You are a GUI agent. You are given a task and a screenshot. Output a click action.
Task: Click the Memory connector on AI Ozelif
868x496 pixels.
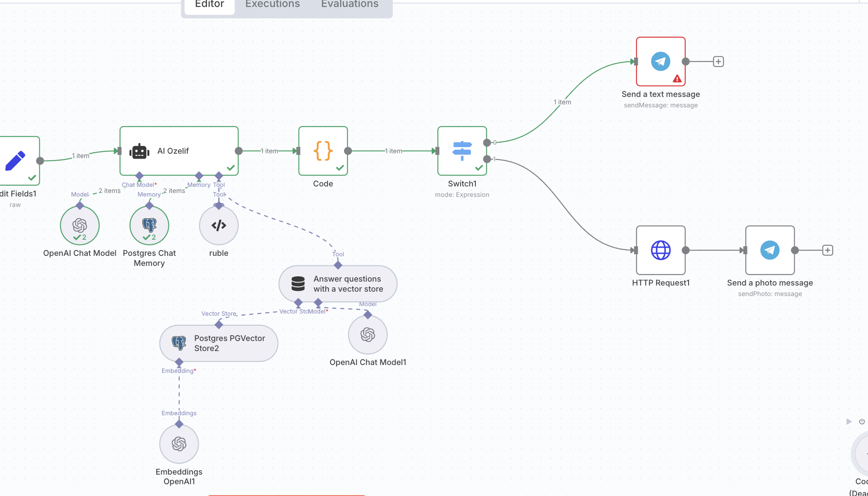[x=199, y=176]
